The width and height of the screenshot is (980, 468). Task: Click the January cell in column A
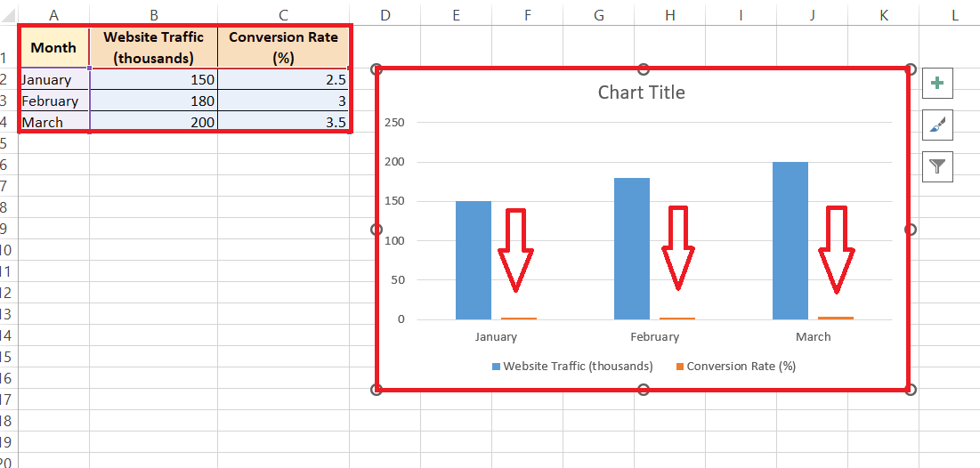[53, 79]
